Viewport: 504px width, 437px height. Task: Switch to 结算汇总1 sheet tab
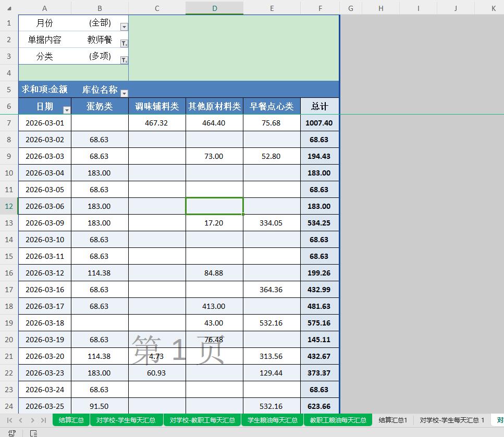(x=393, y=420)
